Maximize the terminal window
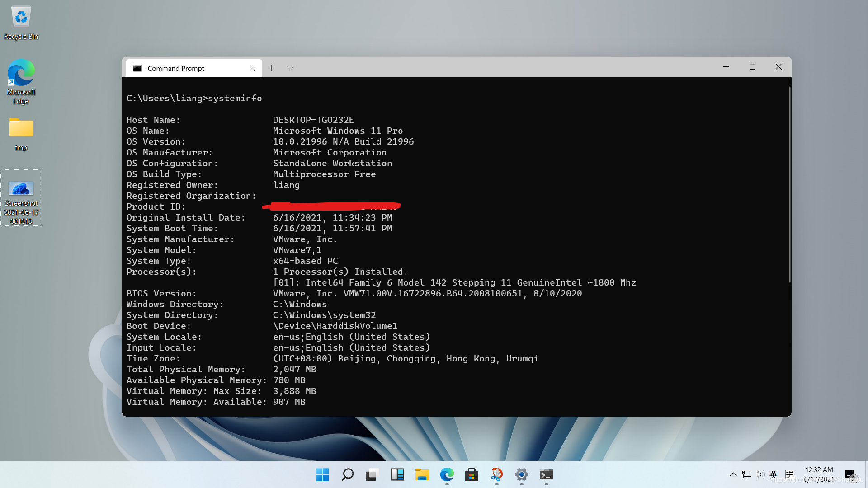868x488 pixels. click(752, 67)
